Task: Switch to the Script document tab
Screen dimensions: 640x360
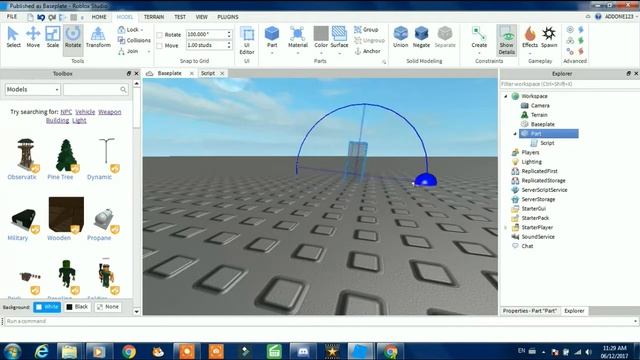Action: click(x=208, y=73)
